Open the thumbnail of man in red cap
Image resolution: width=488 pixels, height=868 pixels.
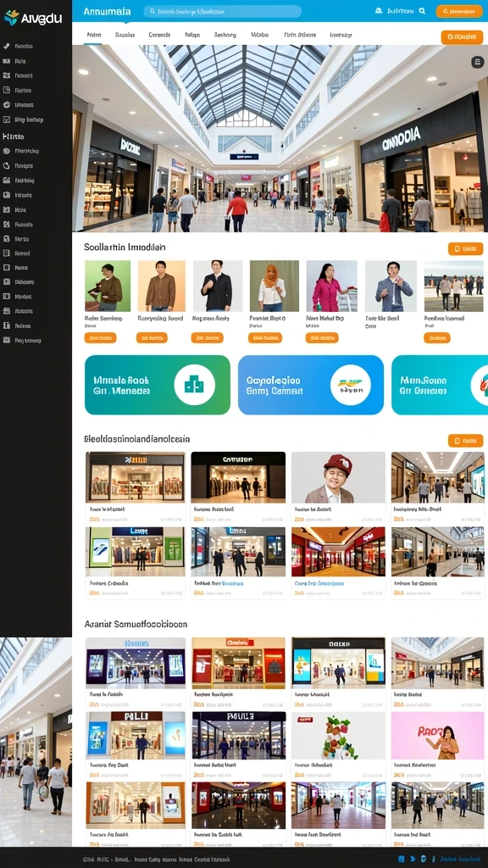pyautogui.click(x=338, y=478)
